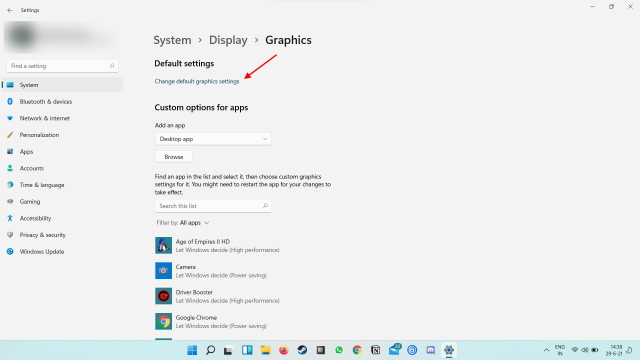Select the Camera entry text
The image size is (640, 360).
pos(221,271)
